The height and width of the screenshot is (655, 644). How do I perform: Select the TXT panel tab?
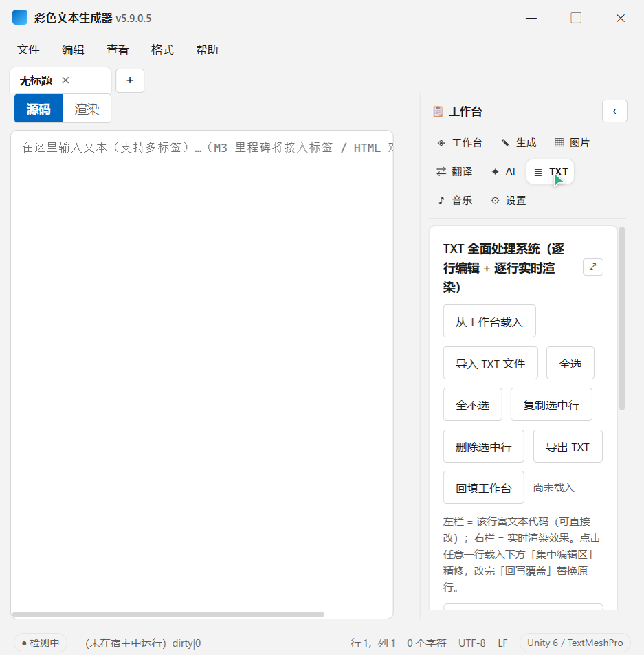551,172
